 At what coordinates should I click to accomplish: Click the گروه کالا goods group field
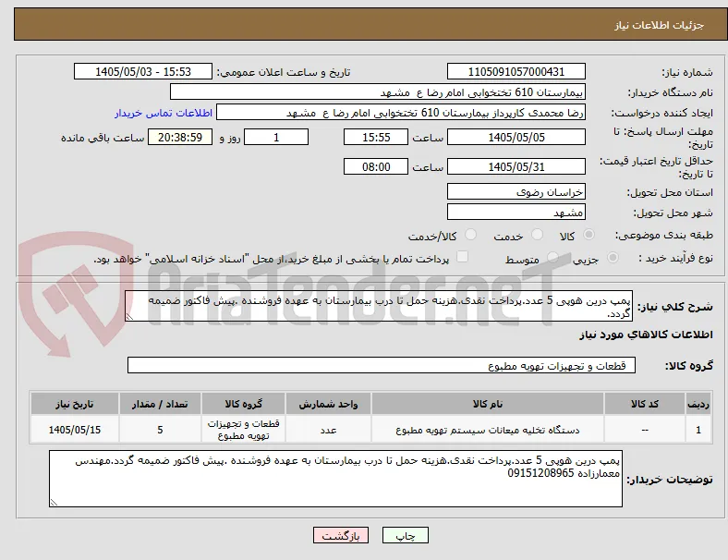coord(382,365)
